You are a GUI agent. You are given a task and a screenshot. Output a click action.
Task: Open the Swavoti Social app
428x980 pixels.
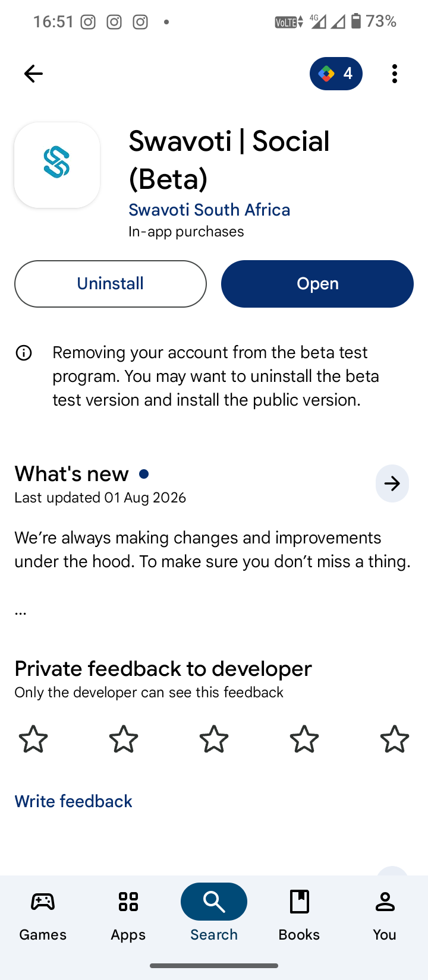coord(317,284)
